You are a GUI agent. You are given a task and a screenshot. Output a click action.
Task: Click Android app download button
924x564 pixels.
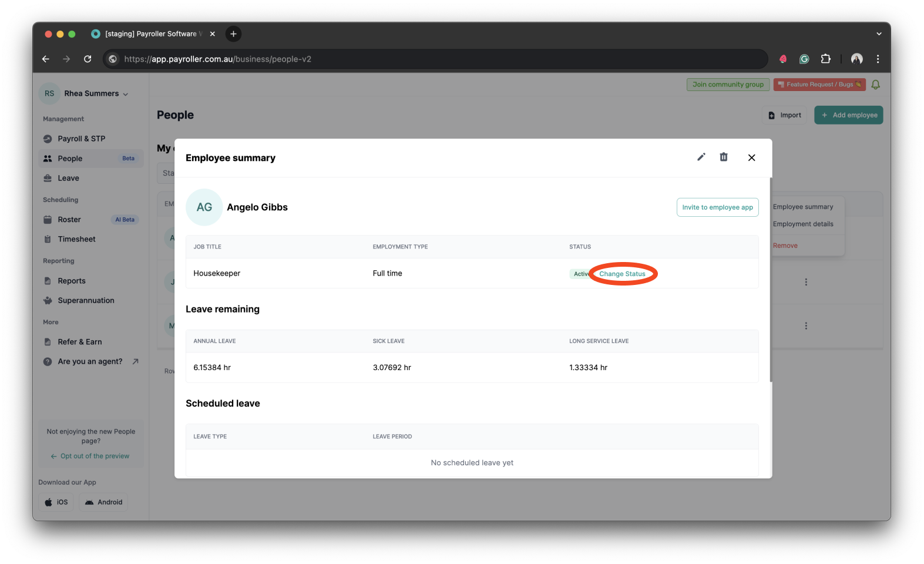click(103, 502)
